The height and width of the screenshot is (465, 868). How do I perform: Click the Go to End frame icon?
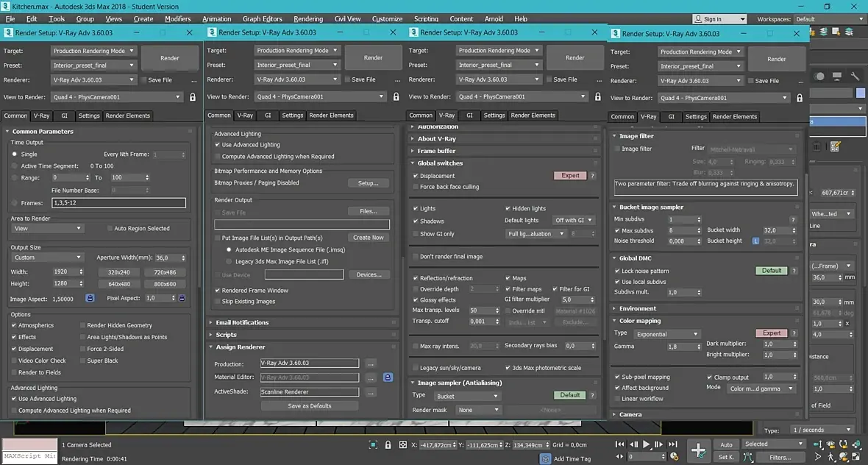point(672,444)
